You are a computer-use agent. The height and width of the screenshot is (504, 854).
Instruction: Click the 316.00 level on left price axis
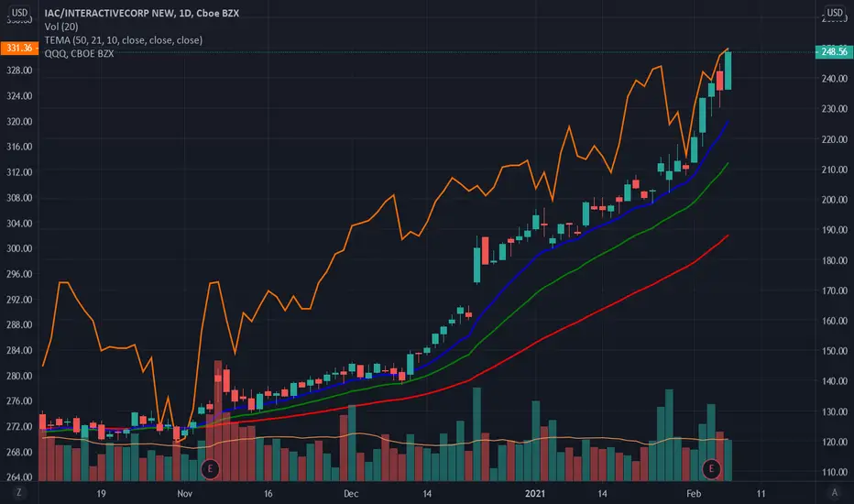pos(19,147)
